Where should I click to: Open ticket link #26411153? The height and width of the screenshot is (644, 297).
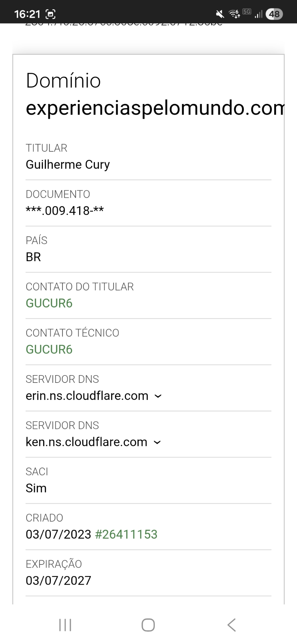126,535
